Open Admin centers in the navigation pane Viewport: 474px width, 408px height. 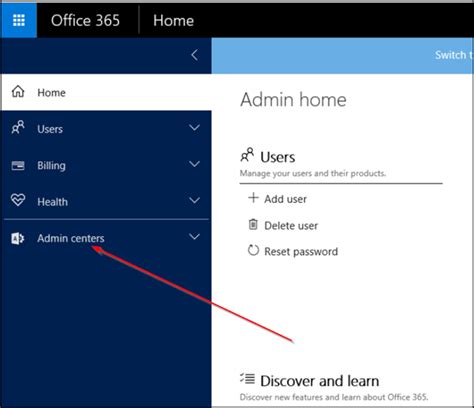106,238
